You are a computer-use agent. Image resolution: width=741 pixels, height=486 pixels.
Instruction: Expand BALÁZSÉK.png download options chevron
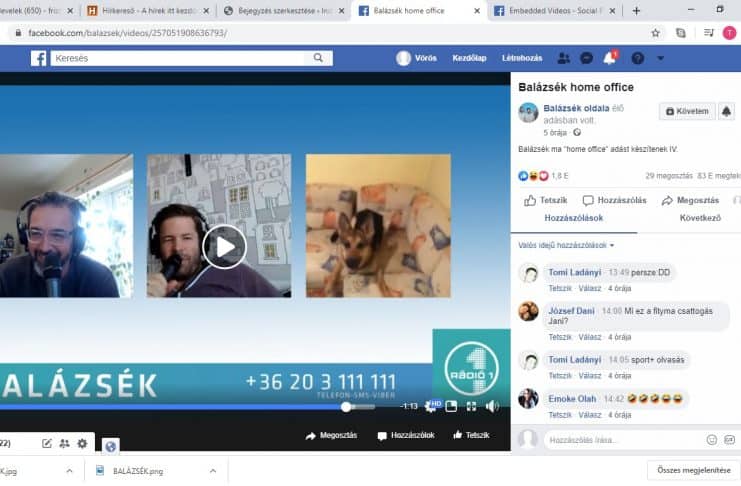[x=213, y=471]
